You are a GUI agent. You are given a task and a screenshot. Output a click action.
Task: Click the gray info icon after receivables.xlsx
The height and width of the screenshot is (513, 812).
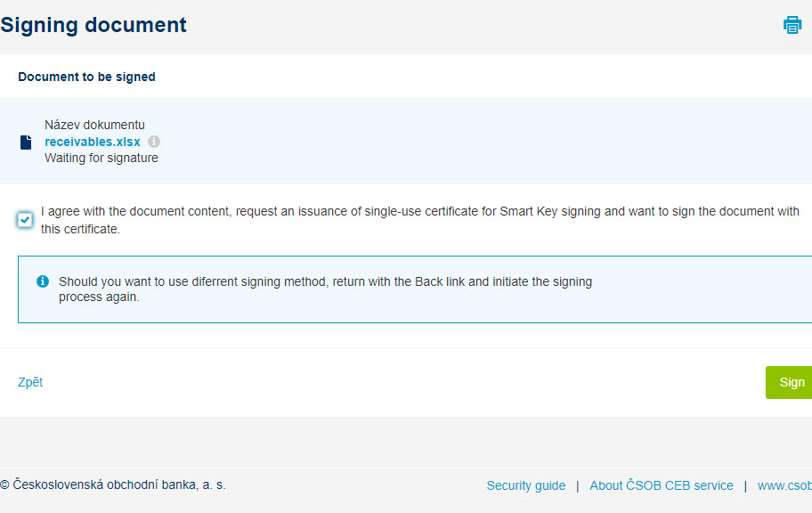(x=154, y=142)
